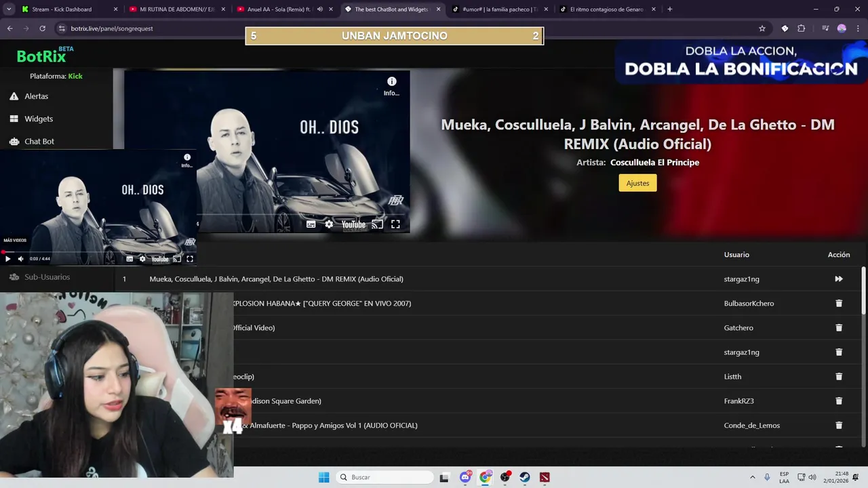This screenshot has height=488, width=868.
Task: Click the Alertas warning icon
Action: tap(14, 96)
